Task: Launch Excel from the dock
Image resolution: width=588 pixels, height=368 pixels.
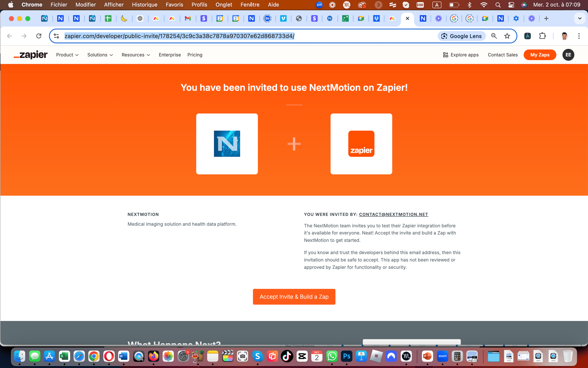Action: coord(64,357)
